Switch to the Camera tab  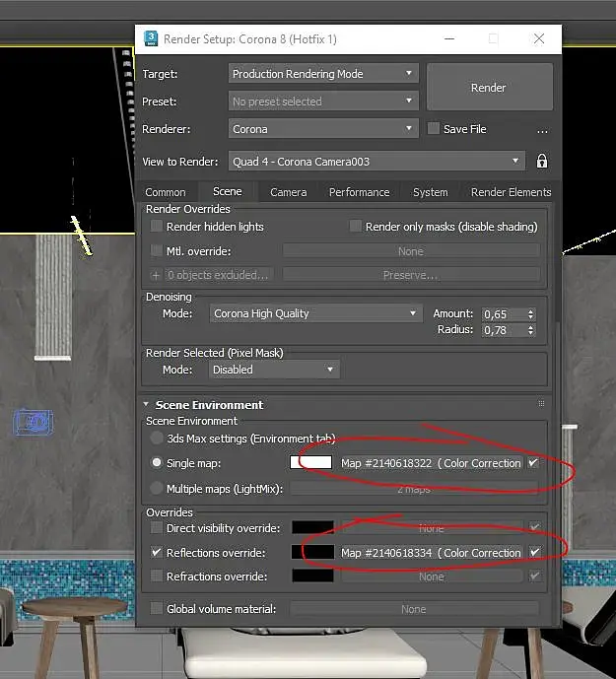click(x=288, y=192)
